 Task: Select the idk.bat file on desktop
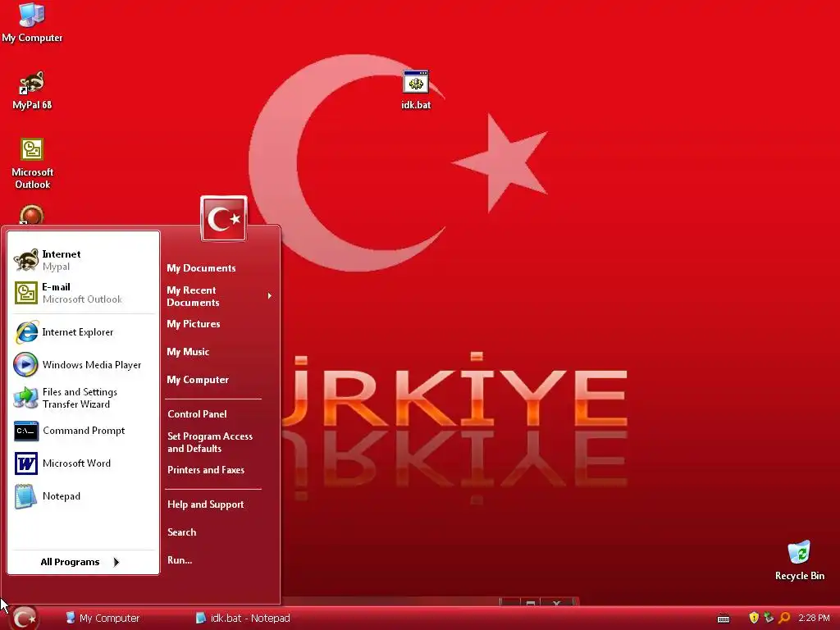pyautogui.click(x=416, y=90)
